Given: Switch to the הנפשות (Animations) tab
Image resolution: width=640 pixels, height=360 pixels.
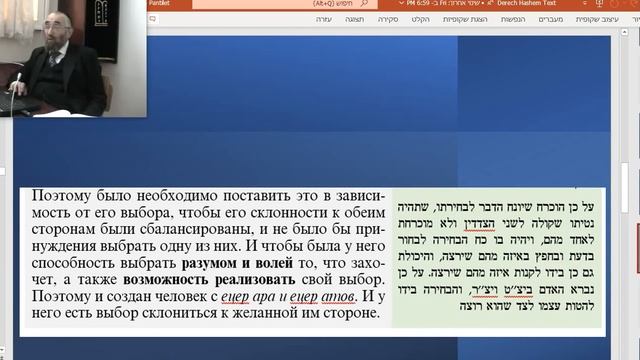Looking at the screenshot, I should pyautogui.click(x=513, y=19).
